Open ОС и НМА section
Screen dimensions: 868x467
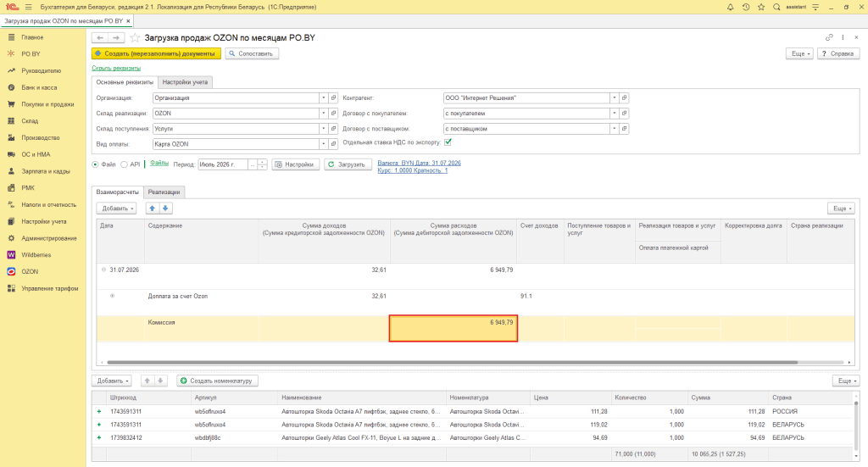coord(36,154)
